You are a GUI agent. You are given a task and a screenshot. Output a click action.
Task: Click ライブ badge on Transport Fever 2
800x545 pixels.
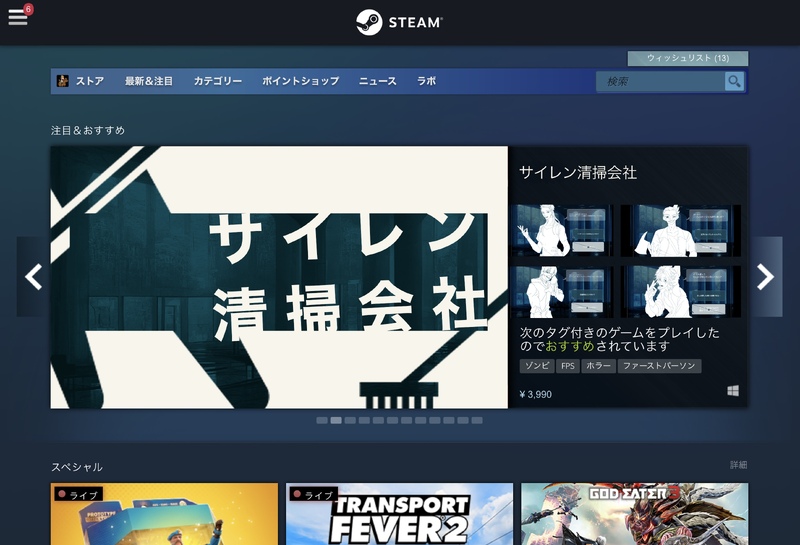314,494
